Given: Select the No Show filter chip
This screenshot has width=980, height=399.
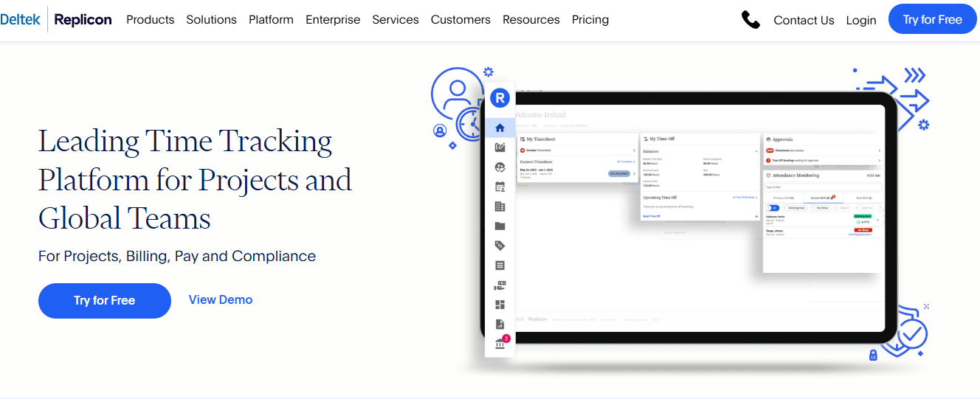Looking at the screenshot, I should [820, 208].
